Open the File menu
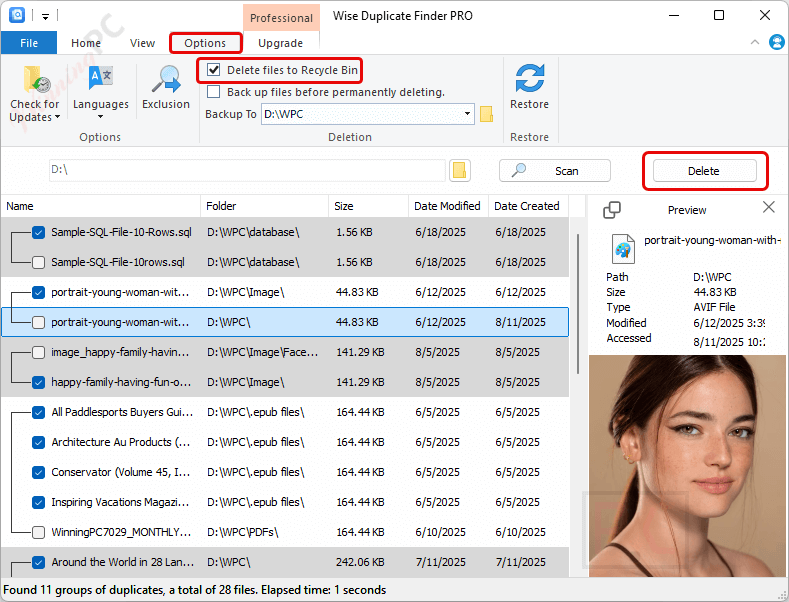The height and width of the screenshot is (602, 789). pyautogui.click(x=29, y=43)
